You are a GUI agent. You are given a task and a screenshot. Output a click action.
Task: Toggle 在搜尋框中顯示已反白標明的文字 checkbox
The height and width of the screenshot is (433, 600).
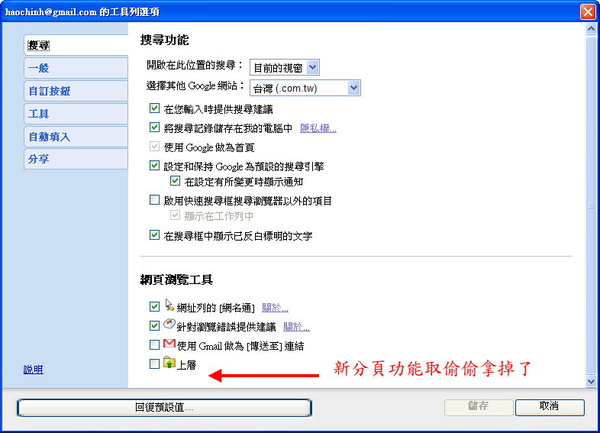[154, 235]
